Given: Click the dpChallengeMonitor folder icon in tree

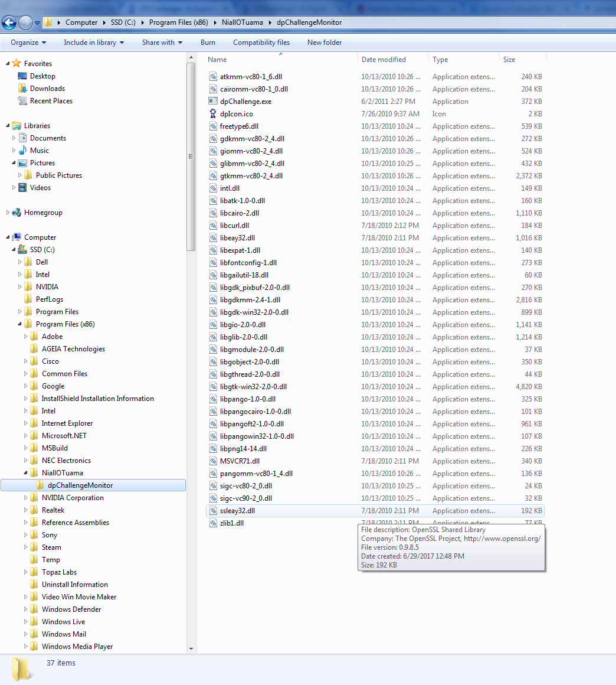Looking at the screenshot, I should click(x=40, y=485).
